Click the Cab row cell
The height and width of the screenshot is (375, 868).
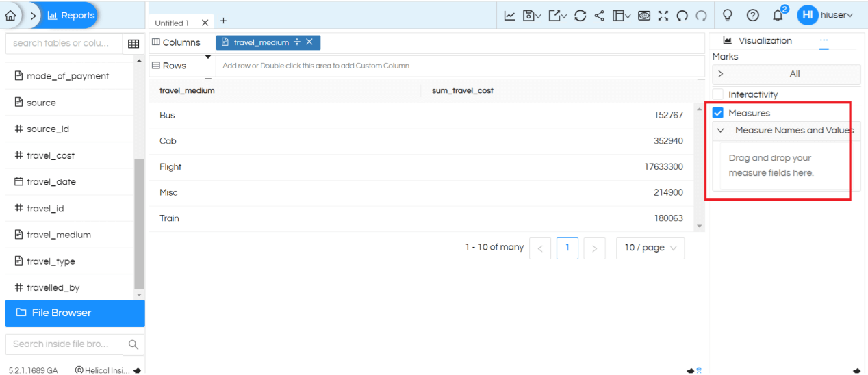[x=168, y=141]
